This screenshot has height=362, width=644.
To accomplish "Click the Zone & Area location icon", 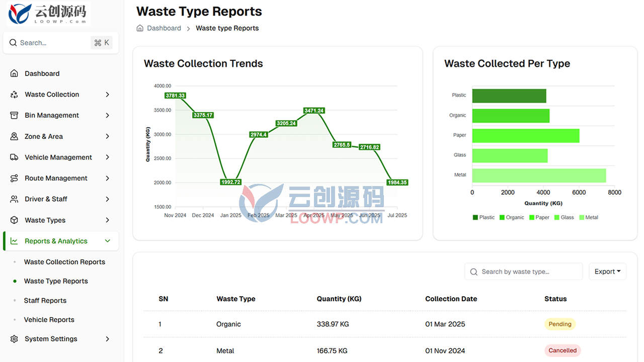I will [14, 136].
